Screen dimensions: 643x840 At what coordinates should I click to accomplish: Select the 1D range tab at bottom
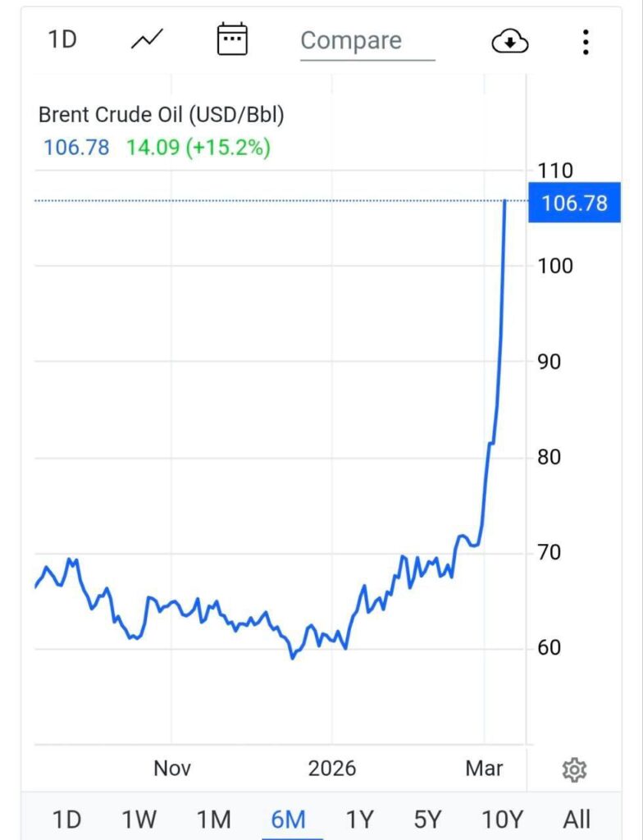point(67,819)
